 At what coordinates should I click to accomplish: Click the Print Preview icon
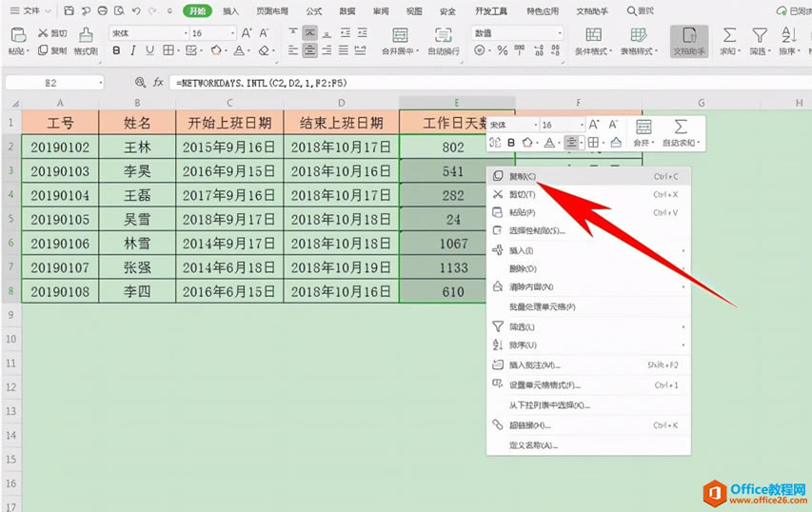[x=119, y=10]
